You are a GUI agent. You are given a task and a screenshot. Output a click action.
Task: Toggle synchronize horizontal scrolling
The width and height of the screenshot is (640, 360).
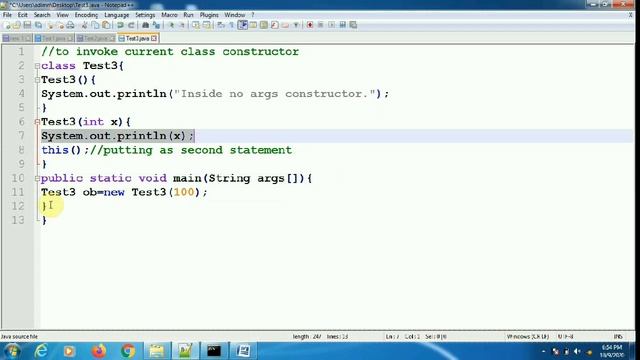(207, 25)
